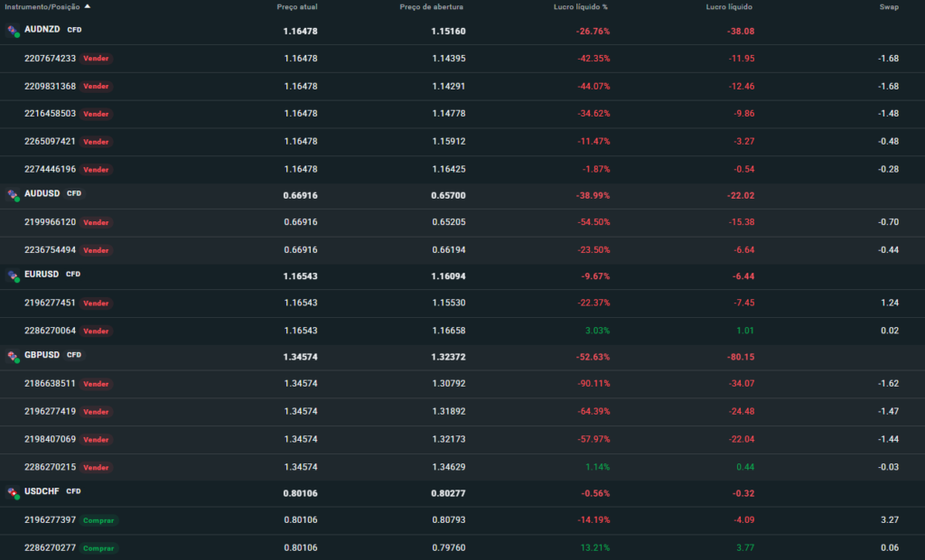Image resolution: width=925 pixels, height=560 pixels.
Task: Click the Vender badge on position 2286270215
Action: pos(95,467)
